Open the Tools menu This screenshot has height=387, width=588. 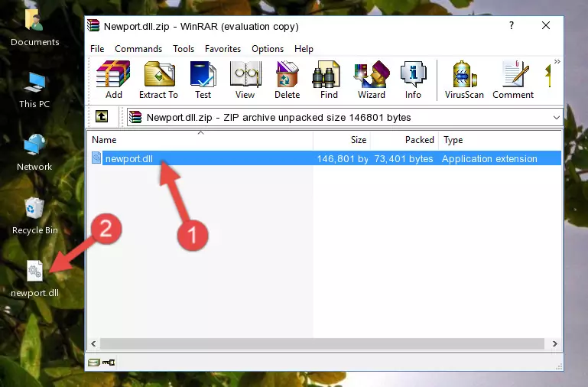[x=184, y=49]
